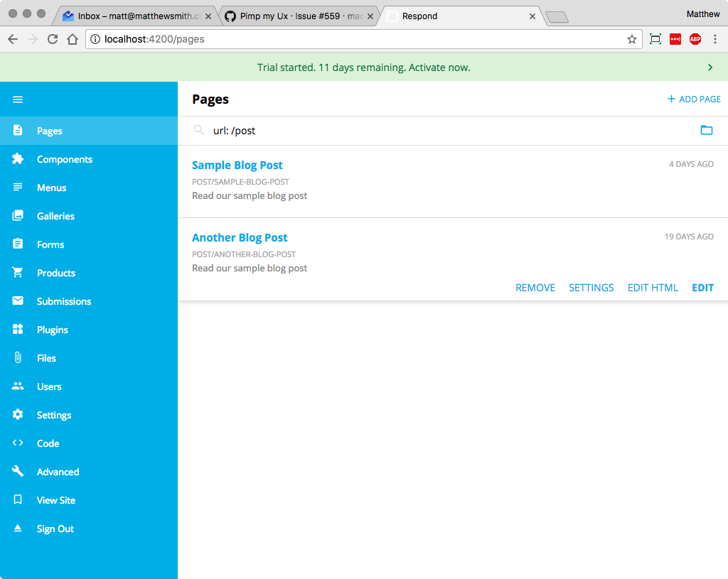Viewport: 728px width, 579px height.
Task: Open the browser home page button
Action: tap(73, 40)
